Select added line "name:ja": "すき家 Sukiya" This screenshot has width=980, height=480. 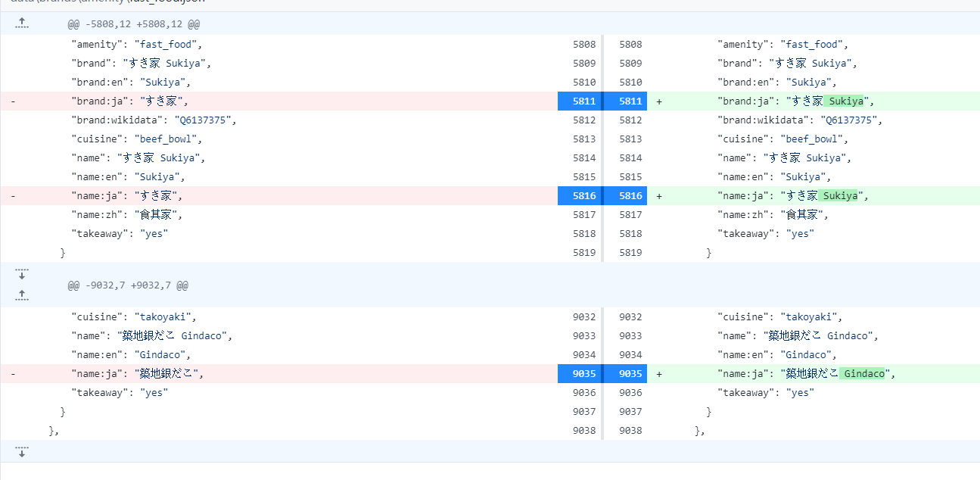pyautogui.click(x=814, y=195)
